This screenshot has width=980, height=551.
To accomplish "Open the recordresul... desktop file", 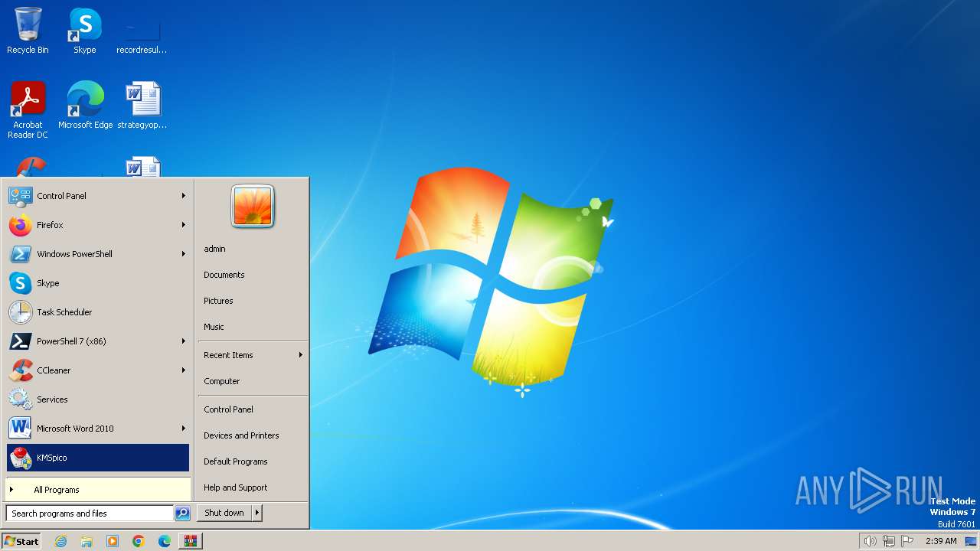I will point(142,31).
